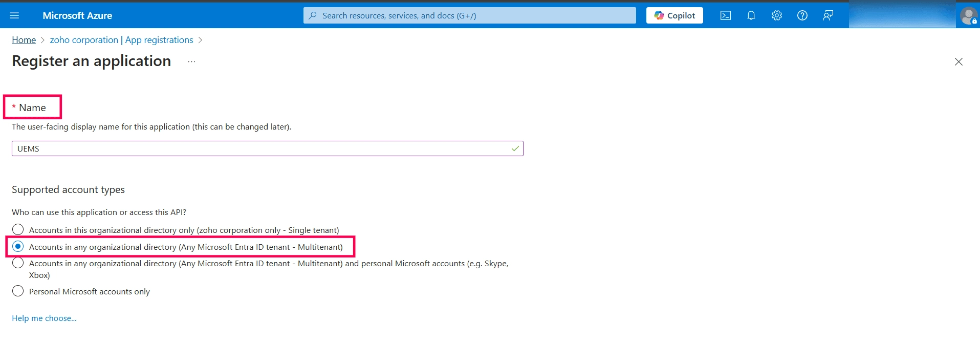This screenshot has width=980, height=343.
Task: Open the ellipsis menu beside page title
Action: click(191, 61)
